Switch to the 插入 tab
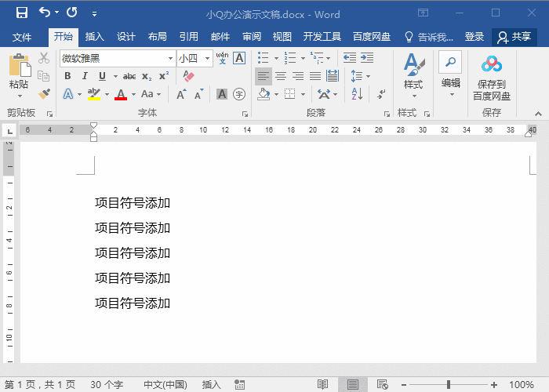 pos(94,37)
